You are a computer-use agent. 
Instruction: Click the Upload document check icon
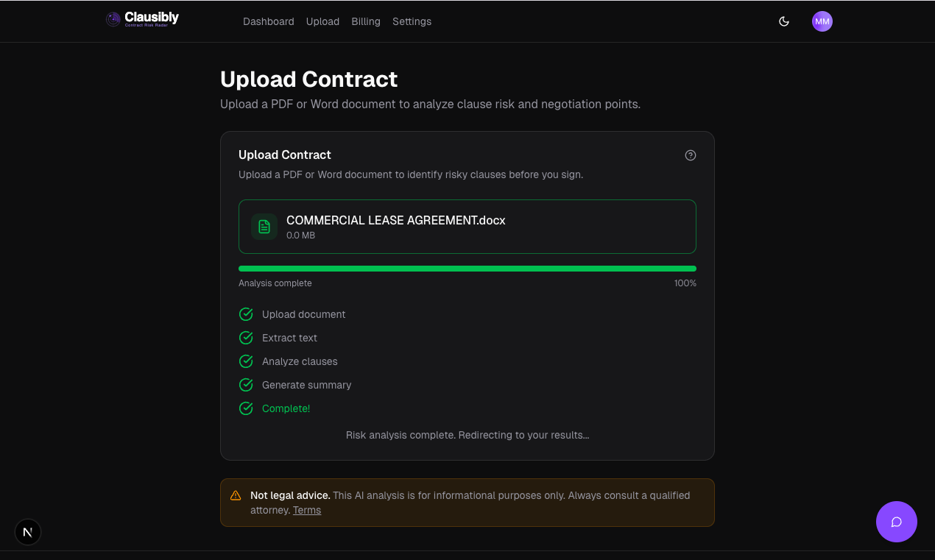point(246,314)
